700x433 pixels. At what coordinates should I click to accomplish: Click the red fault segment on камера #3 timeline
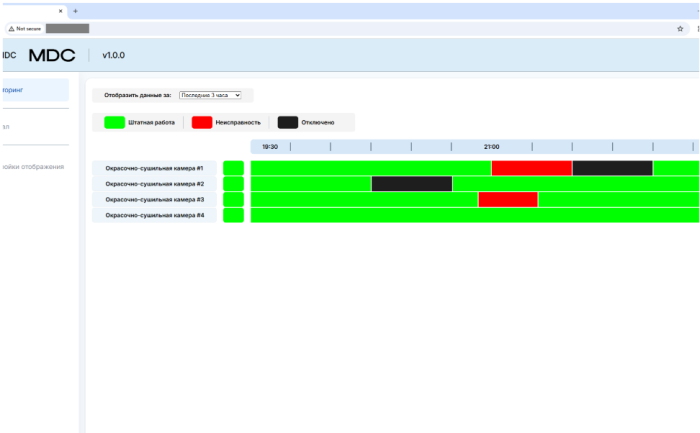point(508,200)
